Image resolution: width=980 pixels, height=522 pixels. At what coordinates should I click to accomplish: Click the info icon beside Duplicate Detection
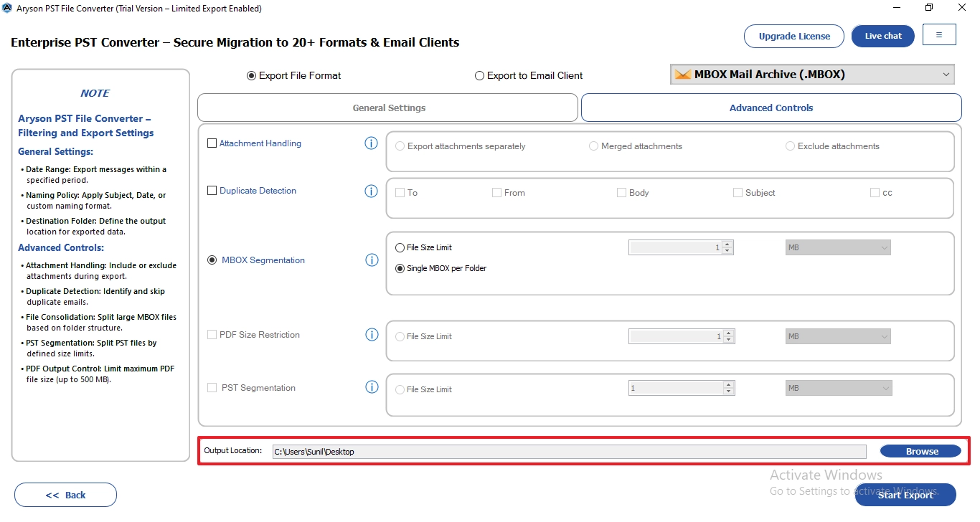pyautogui.click(x=371, y=191)
